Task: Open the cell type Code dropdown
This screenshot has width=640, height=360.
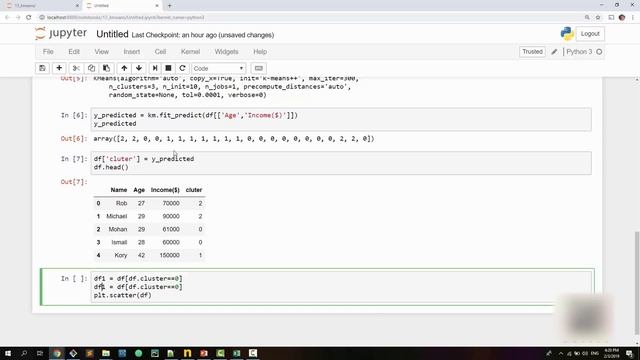Action: (218, 68)
